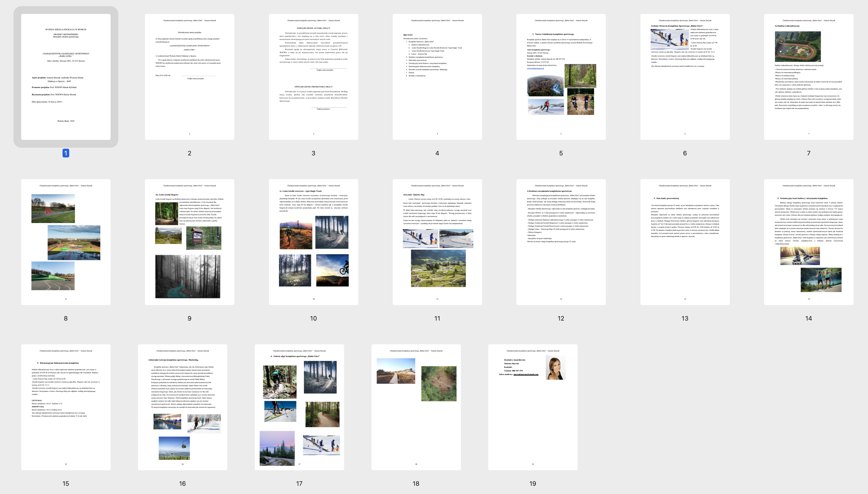The image size is (868, 494).
Task: Select page 7 athletics stadium thumbnail
Action: pos(808,77)
